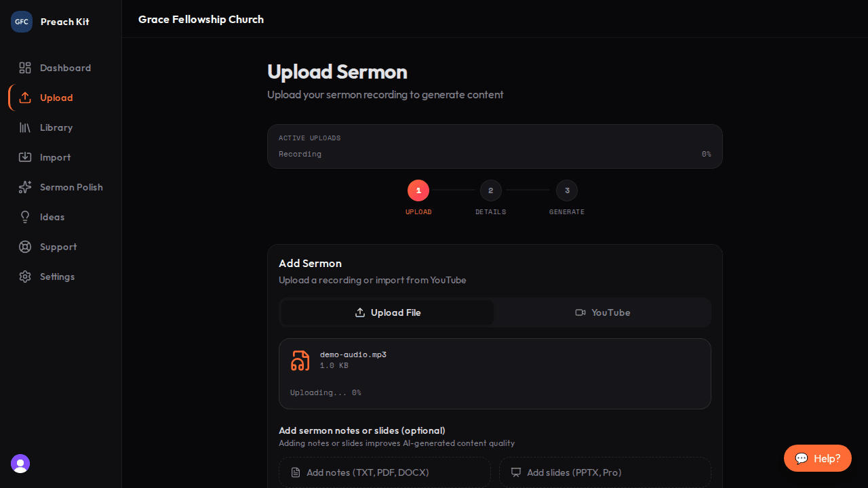The height and width of the screenshot is (488, 868).
Task: Click the Support lifebuoy icon
Action: (25, 247)
